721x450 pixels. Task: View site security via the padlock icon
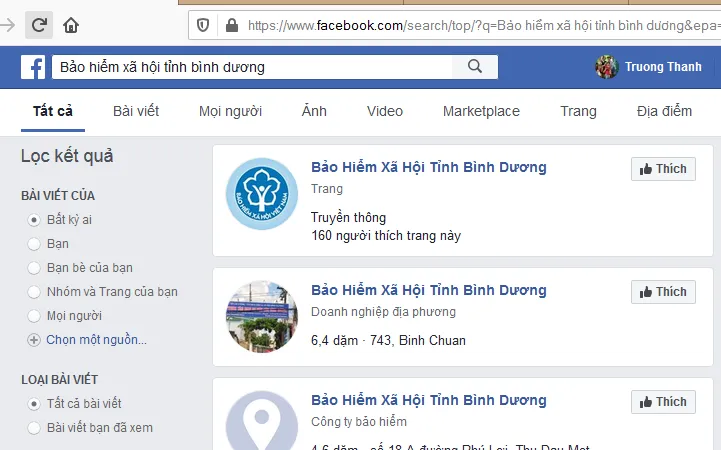232,25
